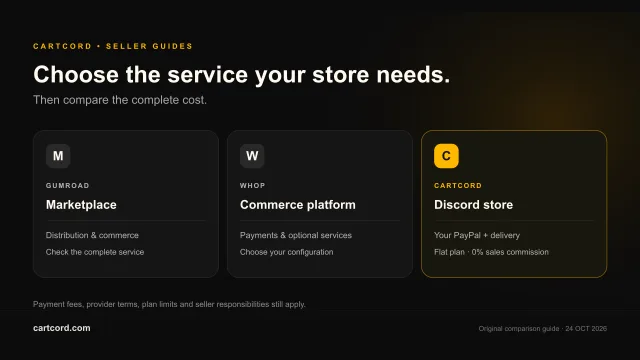Click the headline 'Choose the service your store needs.'
The width and height of the screenshot is (640, 360).
(242, 75)
